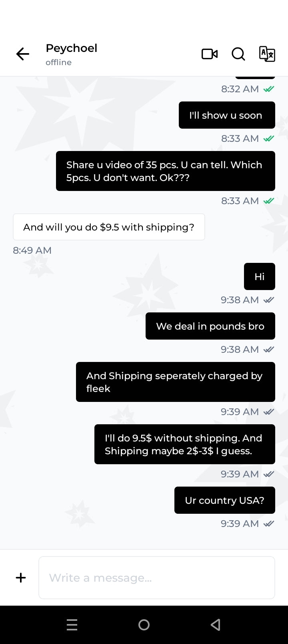Open search in conversation

coord(238,54)
